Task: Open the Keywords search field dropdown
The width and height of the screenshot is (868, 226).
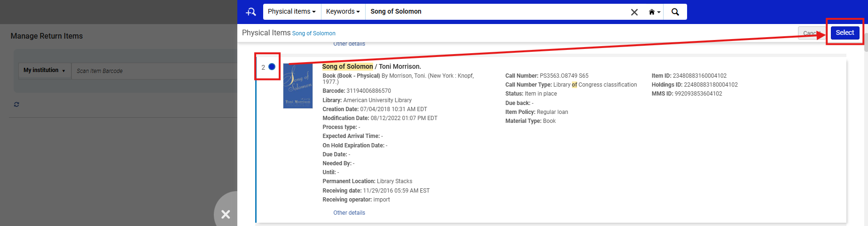Action: pos(343,12)
